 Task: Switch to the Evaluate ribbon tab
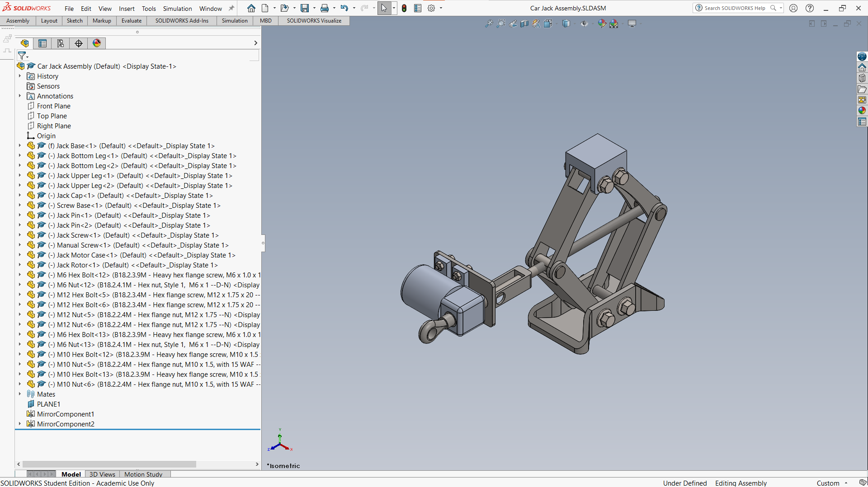pos(132,21)
